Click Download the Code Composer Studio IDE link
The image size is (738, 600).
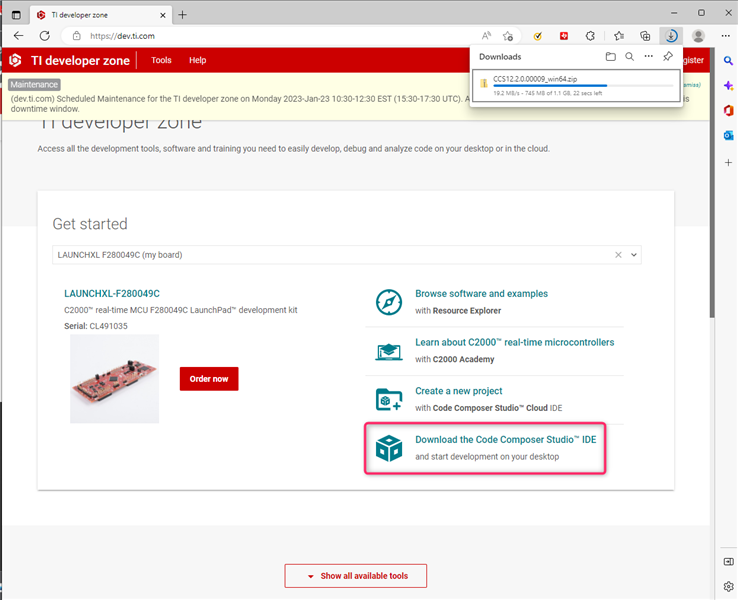tap(505, 440)
